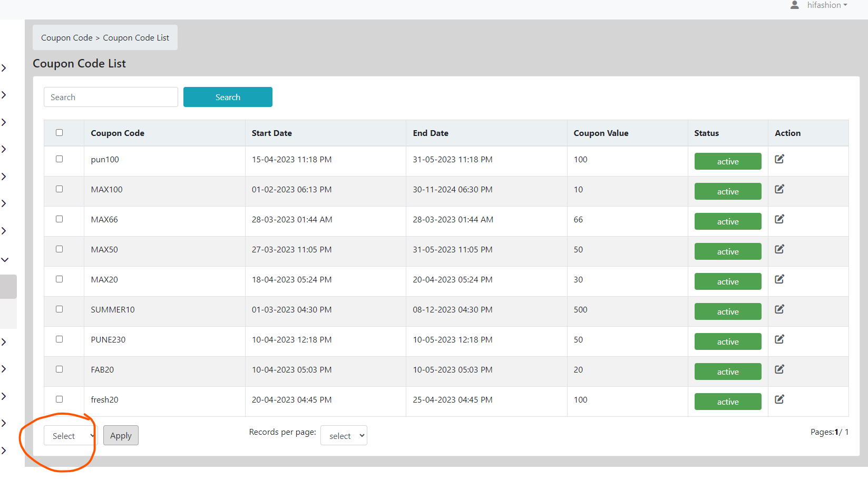Toggle the active status of fresh20
Viewport: 868px width, 479px height.
[x=728, y=402]
